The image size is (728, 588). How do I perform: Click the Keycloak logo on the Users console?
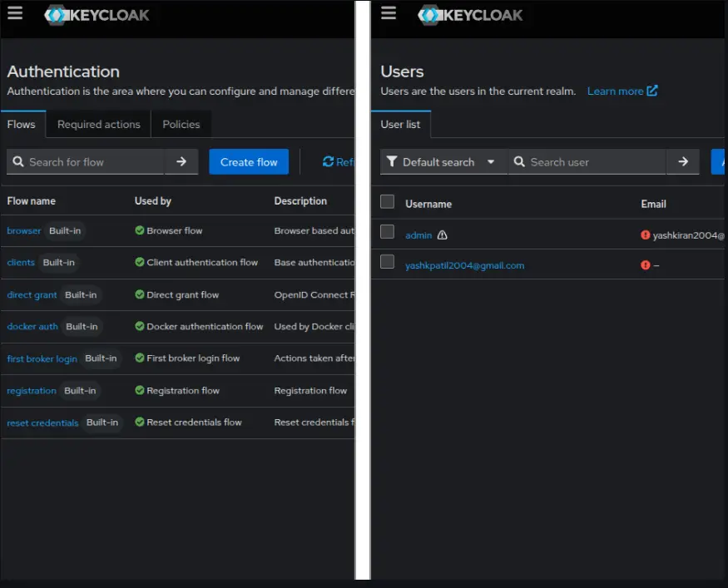[x=471, y=14]
